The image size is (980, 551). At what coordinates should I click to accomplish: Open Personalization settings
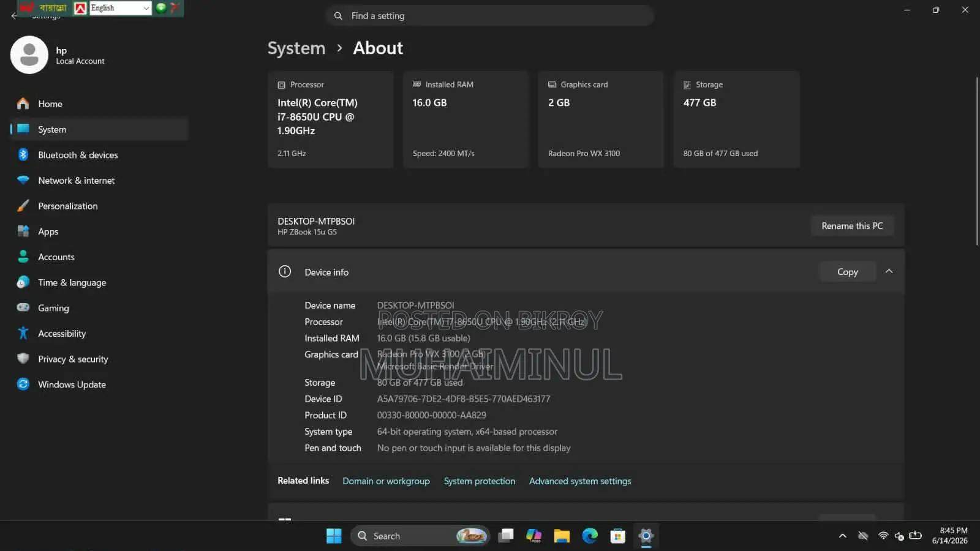point(99,206)
